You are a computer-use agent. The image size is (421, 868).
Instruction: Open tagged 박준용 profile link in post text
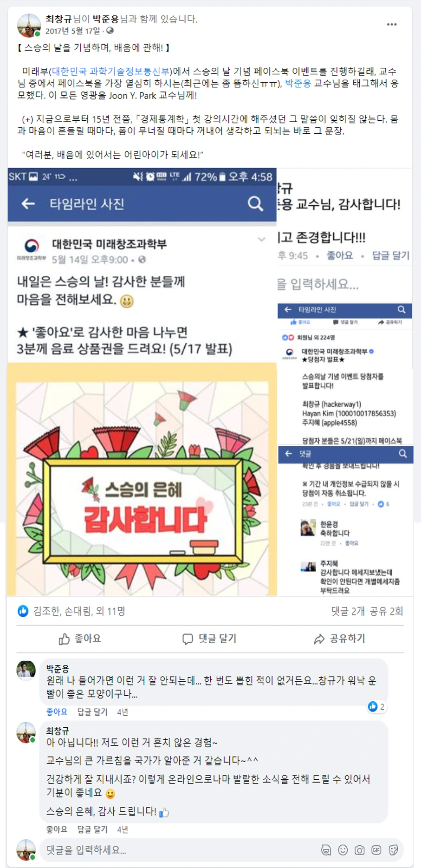click(298, 84)
